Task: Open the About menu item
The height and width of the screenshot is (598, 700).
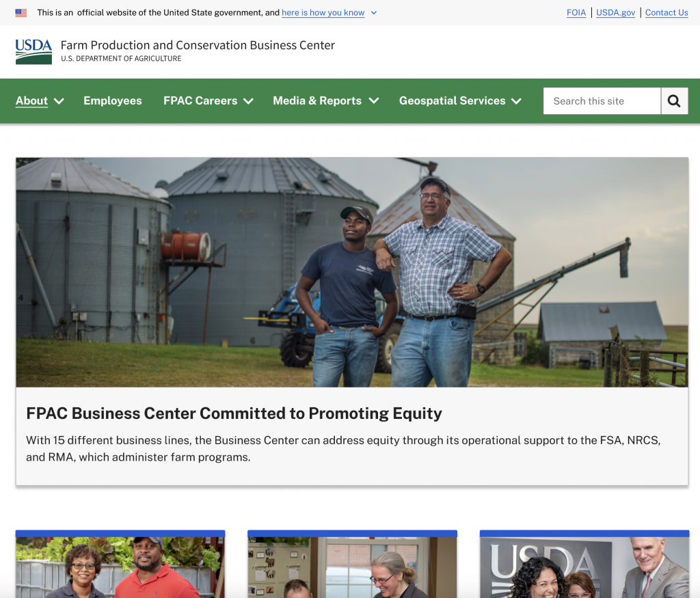Action: coord(31,101)
